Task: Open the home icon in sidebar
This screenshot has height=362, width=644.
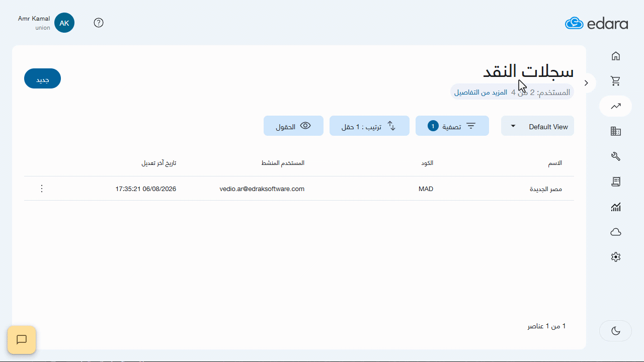Action: [x=616, y=56]
